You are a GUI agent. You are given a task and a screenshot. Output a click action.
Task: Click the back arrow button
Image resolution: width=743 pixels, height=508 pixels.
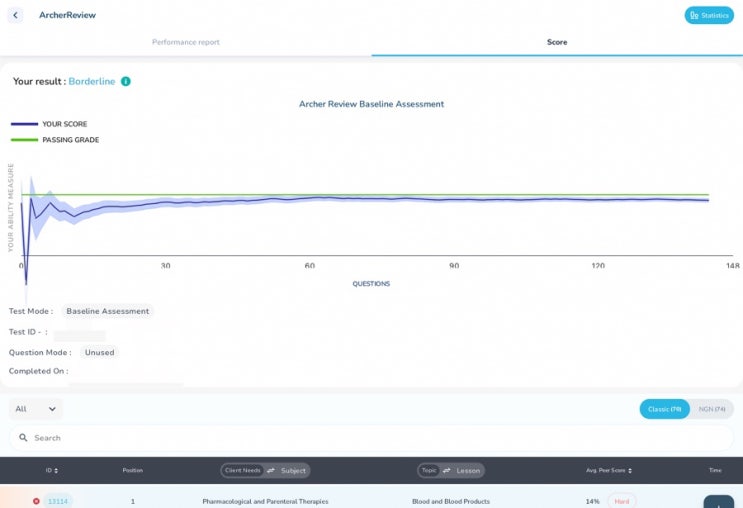(15, 15)
